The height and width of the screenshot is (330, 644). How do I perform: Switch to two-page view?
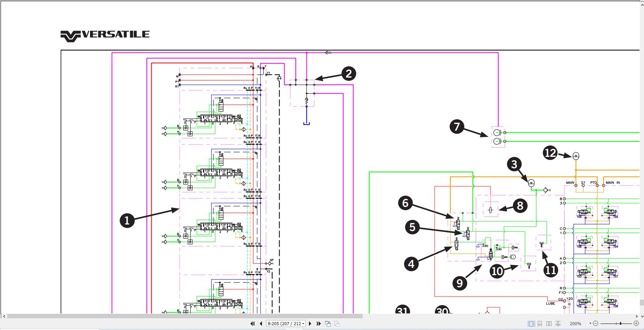point(549,323)
